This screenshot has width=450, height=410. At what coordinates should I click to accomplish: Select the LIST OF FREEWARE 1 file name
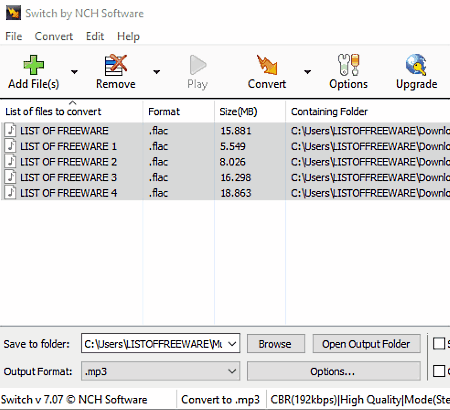68,146
